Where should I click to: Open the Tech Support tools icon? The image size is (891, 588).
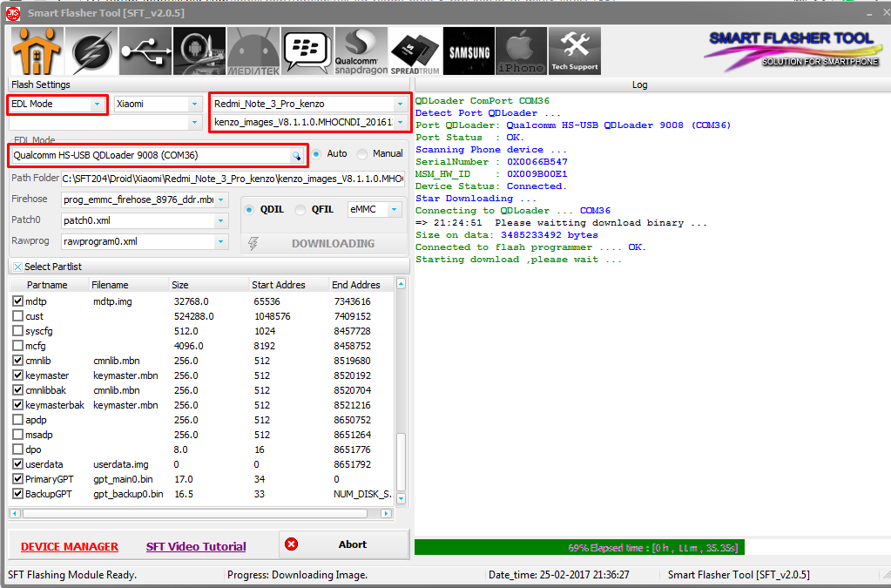click(x=575, y=51)
